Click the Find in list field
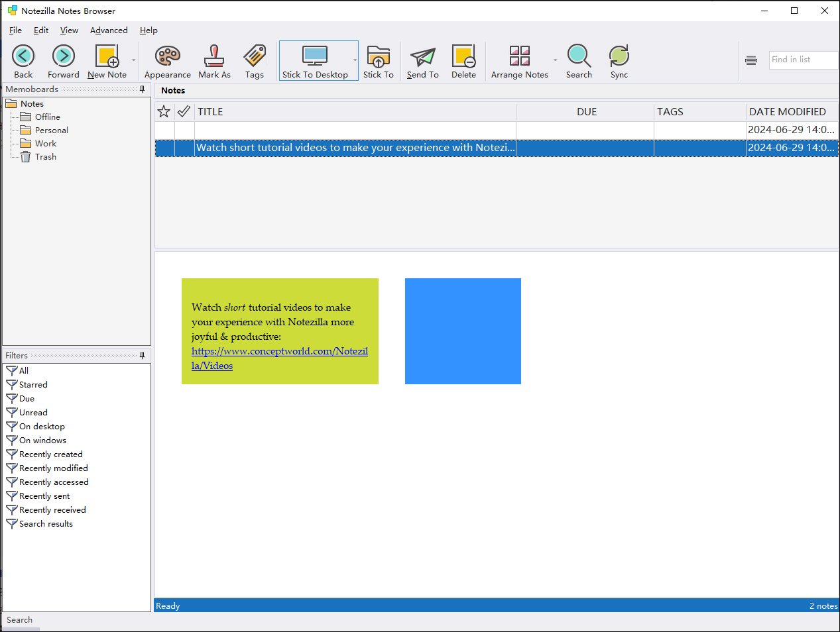The image size is (840, 632). coord(803,60)
